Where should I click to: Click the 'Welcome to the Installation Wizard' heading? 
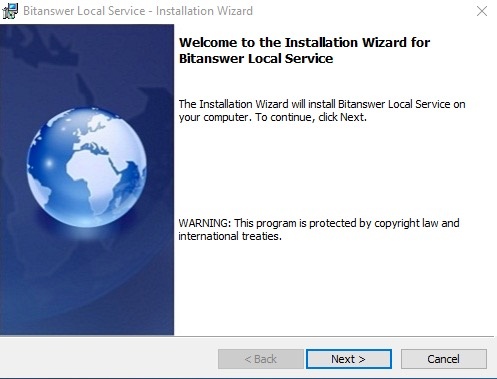[x=304, y=50]
